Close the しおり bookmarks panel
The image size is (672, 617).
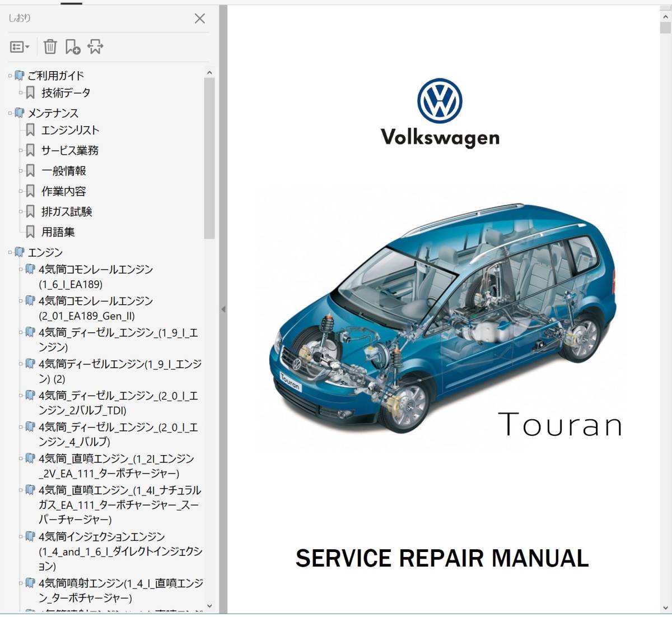point(199,18)
